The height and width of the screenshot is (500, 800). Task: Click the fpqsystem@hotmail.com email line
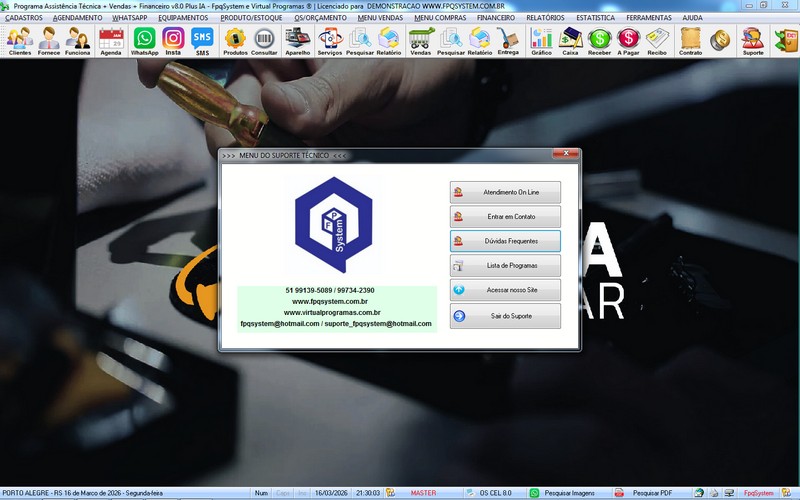point(336,323)
